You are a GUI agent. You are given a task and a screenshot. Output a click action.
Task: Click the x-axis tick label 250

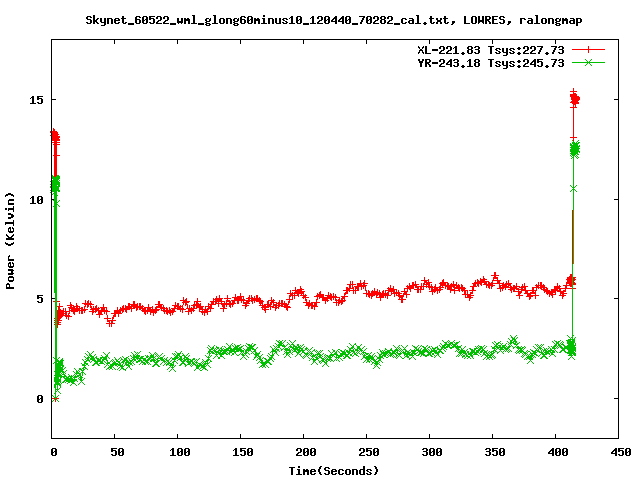369,452
